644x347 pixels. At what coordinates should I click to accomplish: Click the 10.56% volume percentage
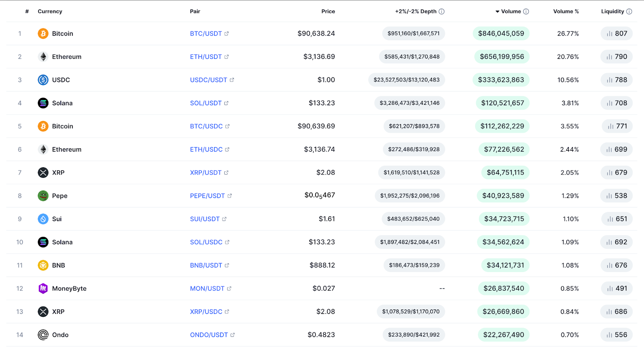(x=568, y=80)
